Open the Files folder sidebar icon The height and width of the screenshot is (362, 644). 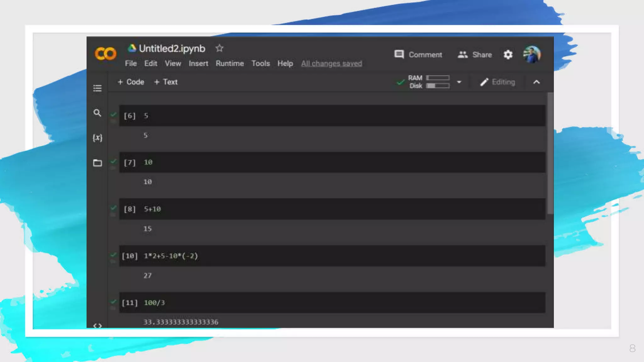tap(97, 163)
